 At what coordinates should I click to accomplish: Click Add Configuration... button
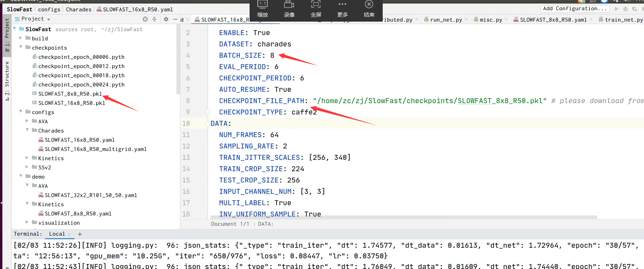point(575,9)
